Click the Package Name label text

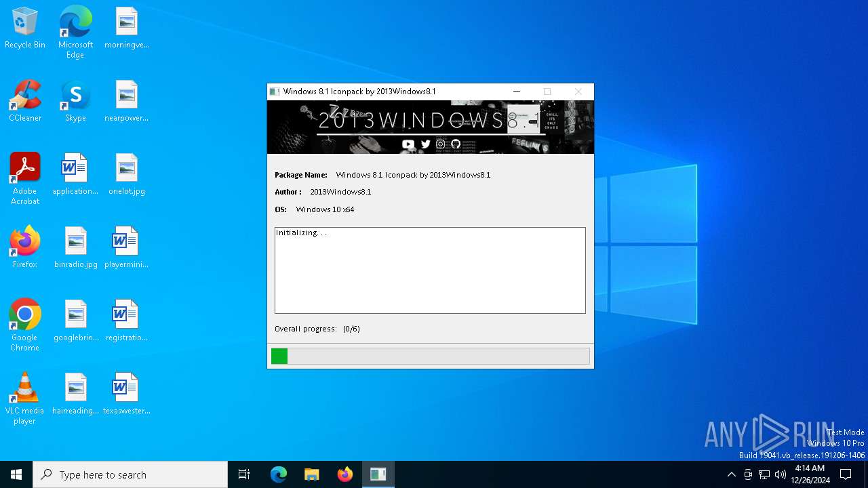pyautogui.click(x=301, y=175)
